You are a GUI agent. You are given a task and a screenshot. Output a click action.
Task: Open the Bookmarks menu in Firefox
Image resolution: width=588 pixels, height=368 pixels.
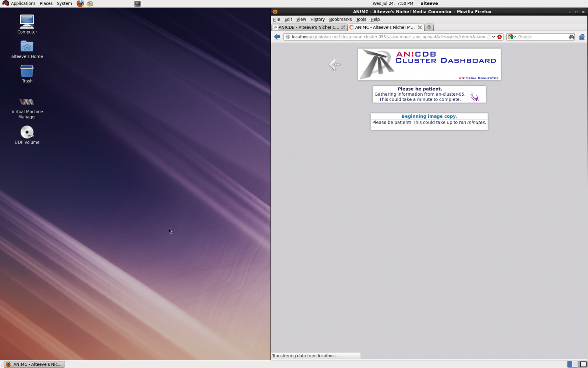(x=340, y=20)
